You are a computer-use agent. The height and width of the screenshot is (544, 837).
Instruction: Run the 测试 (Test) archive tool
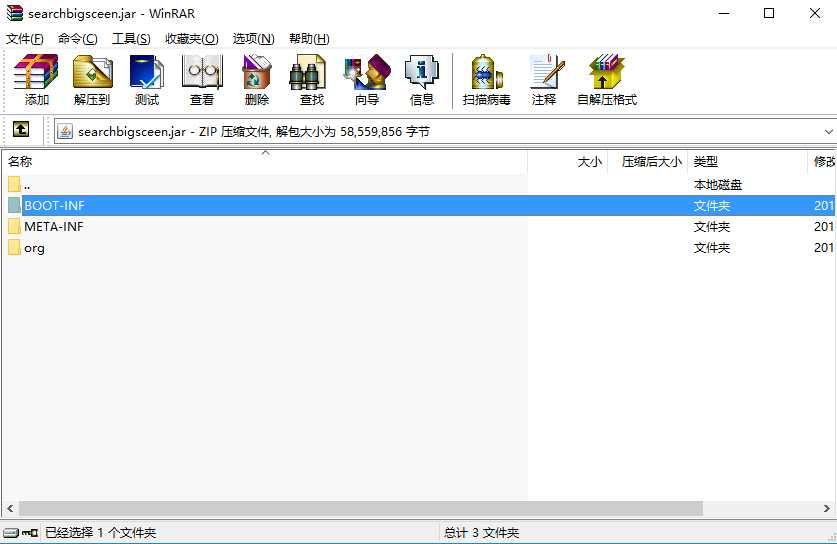pyautogui.click(x=147, y=80)
